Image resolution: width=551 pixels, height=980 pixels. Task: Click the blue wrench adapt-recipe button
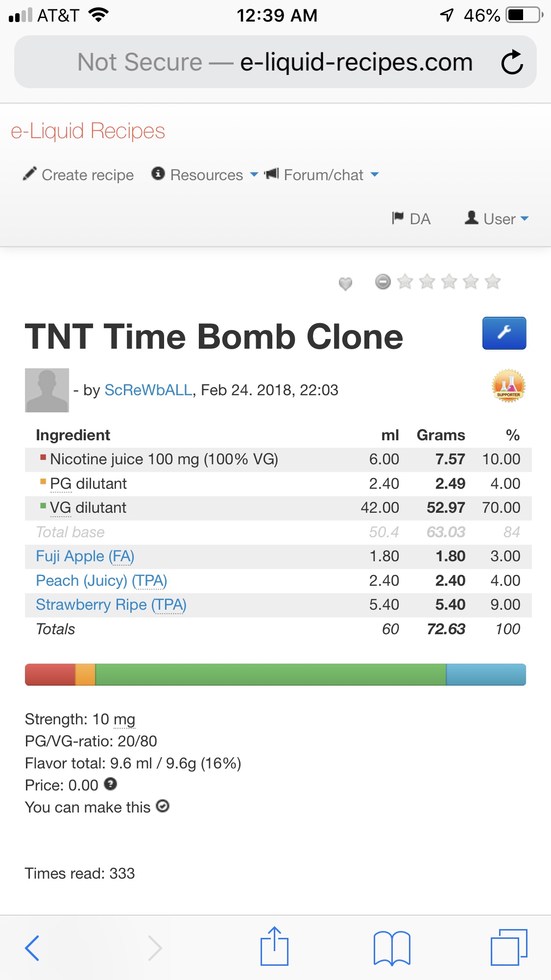tap(504, 333)
